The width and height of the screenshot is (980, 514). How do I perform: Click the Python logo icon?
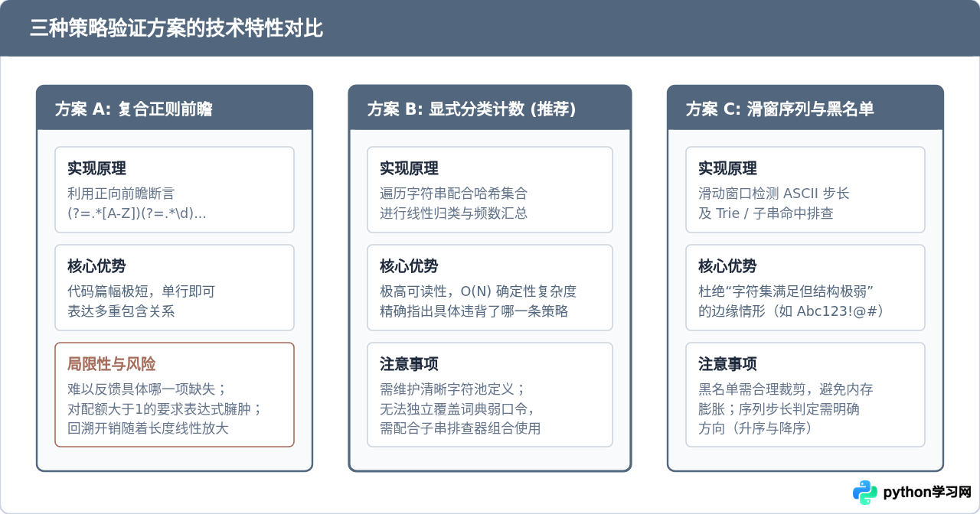coord(865,493)
